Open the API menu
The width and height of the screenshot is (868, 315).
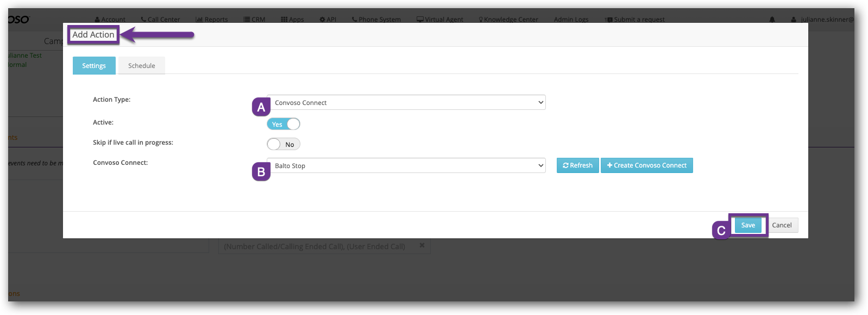click(x=328, y=20)
